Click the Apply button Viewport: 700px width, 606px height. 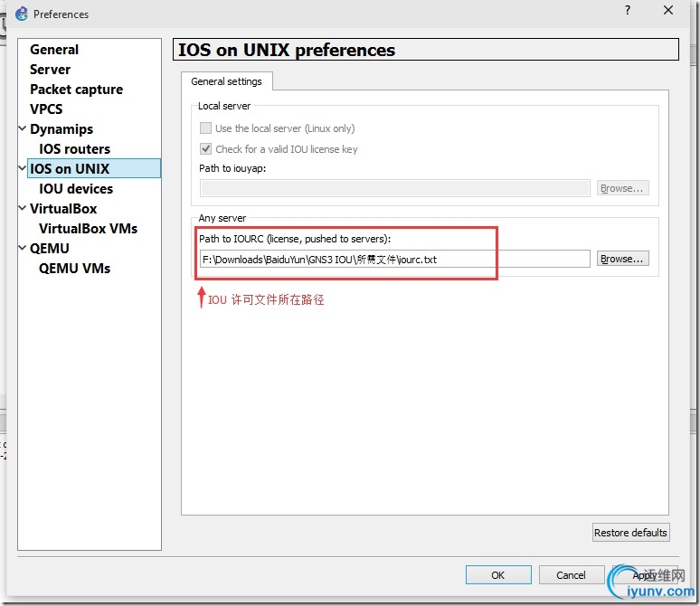pos(644,575)
